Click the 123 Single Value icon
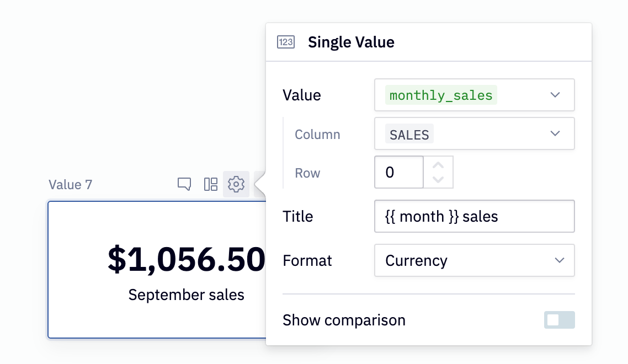This screenshot has width=628, height=364. pos(285,42)
